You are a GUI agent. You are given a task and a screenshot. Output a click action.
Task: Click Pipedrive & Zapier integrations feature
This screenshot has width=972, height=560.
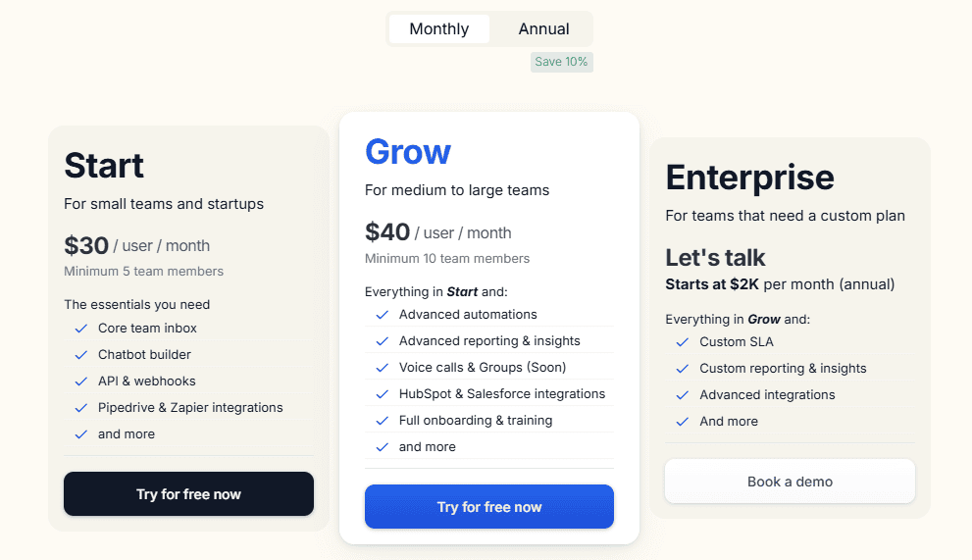pos(190,407)
